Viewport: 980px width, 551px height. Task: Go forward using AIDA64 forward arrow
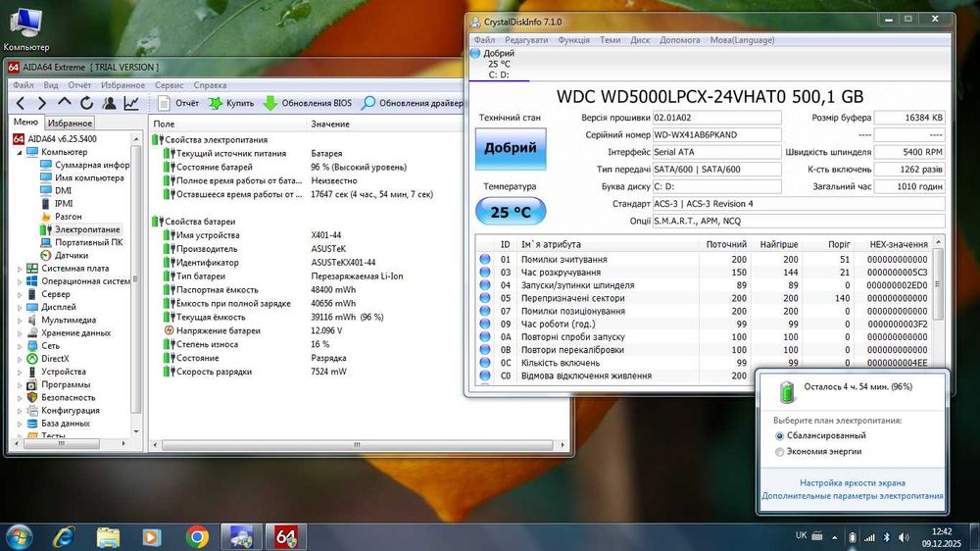click(42, 103)
